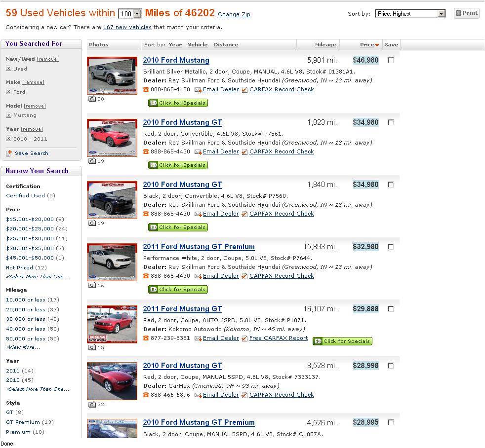
Task: Click the envelope icon next to Email Dealer
Action: click(x=198, y=89)
